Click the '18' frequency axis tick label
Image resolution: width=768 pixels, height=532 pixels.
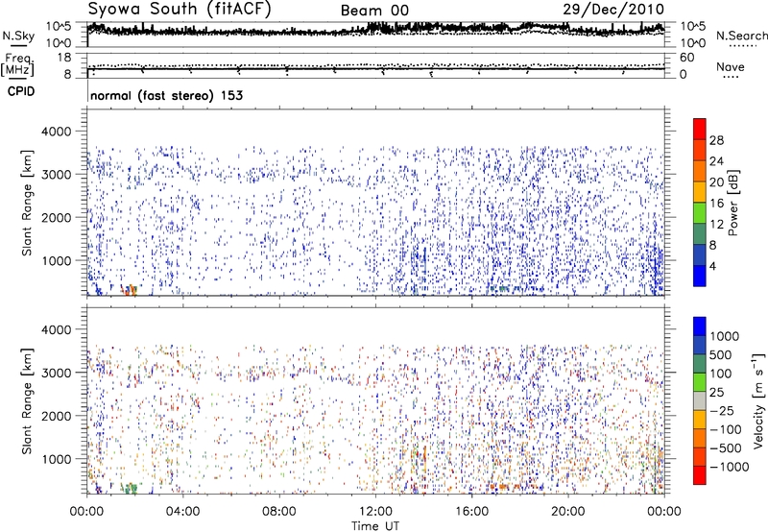point(64,58)
